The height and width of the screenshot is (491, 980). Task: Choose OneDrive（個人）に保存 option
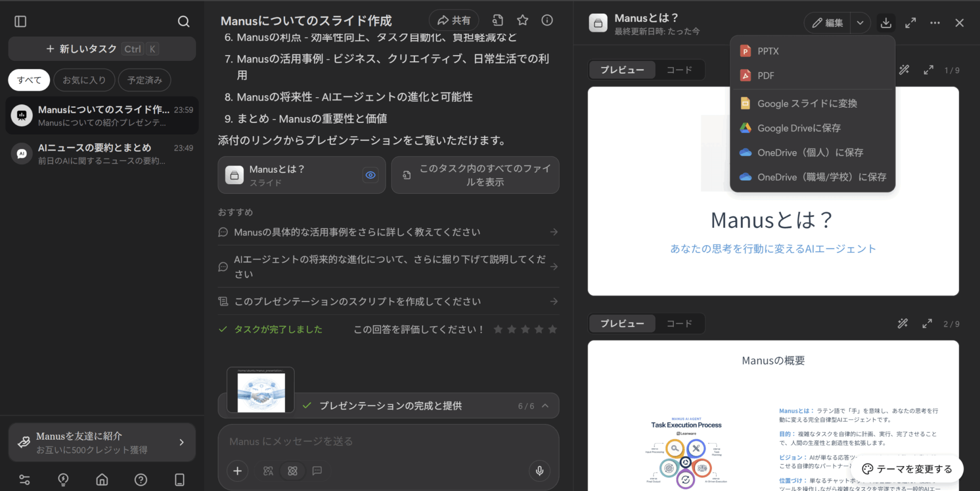pyautogui.click(x=813, y=152)
